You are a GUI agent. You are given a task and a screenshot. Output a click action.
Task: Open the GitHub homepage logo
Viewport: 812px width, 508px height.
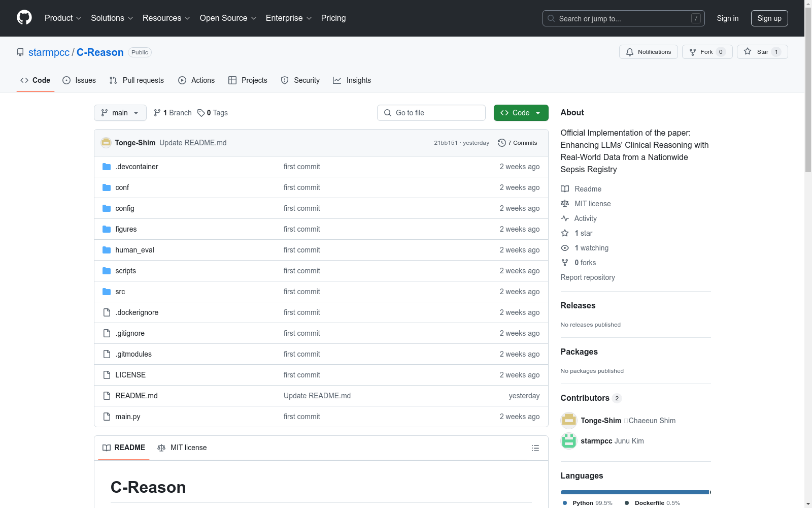point(24,18)
